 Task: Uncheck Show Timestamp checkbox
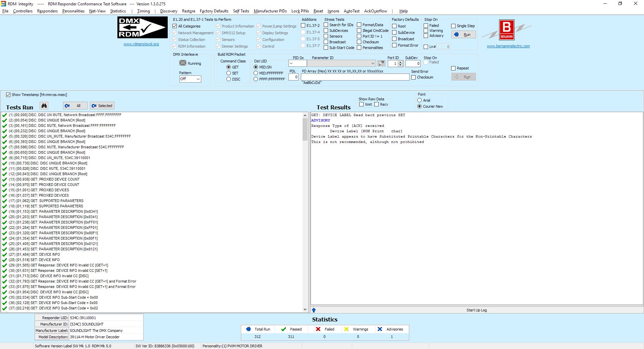pyautogui.click(x=8, y=95)
